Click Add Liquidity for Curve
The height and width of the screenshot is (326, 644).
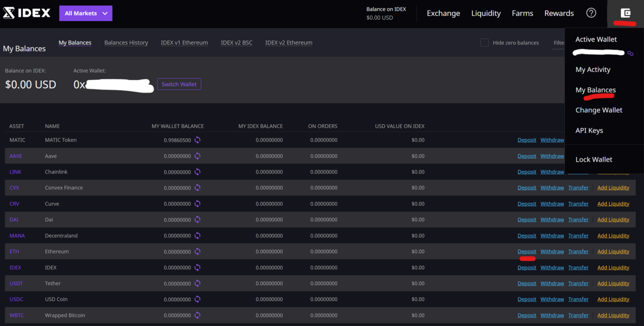pos(613,204)
